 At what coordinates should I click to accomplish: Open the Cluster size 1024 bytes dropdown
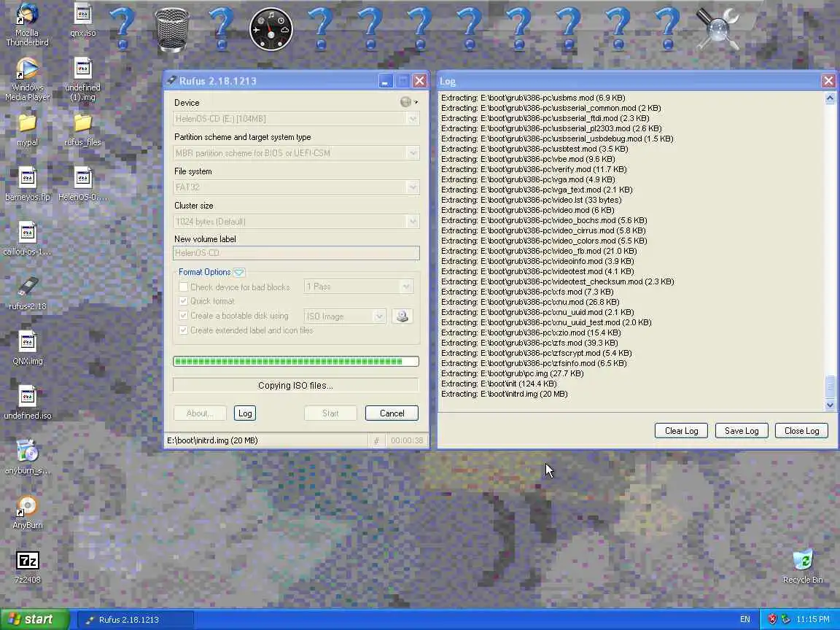[x=296, y=222]
